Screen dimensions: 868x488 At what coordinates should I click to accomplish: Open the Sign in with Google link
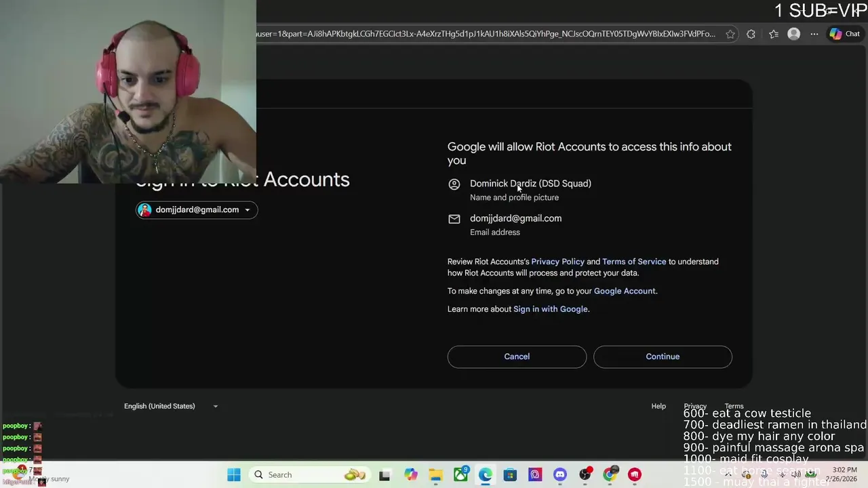point(551,309)
